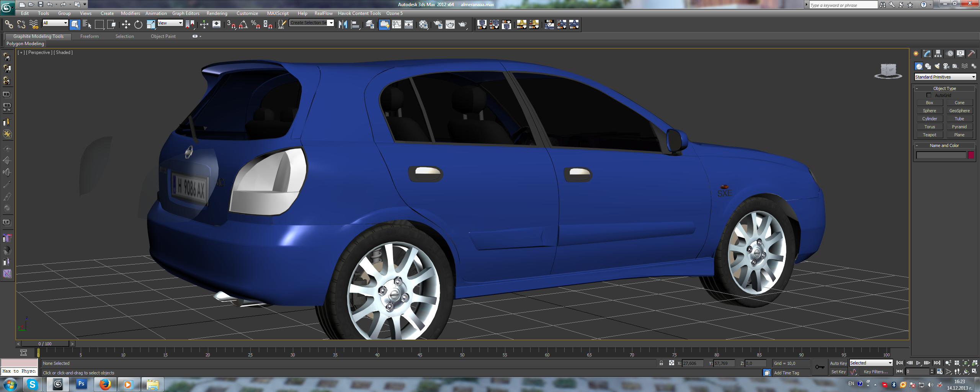Open the Utilities hammer panel

(x=971, y=54)
